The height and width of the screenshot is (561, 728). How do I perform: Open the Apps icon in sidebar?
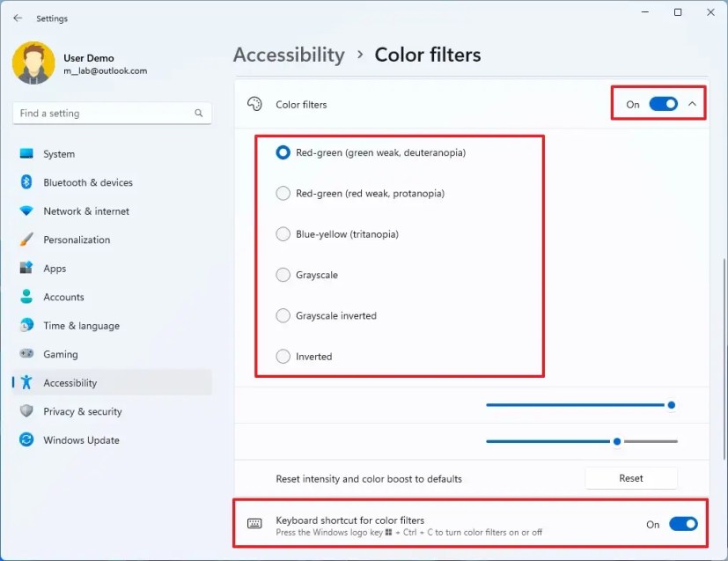tap(26, 269)
